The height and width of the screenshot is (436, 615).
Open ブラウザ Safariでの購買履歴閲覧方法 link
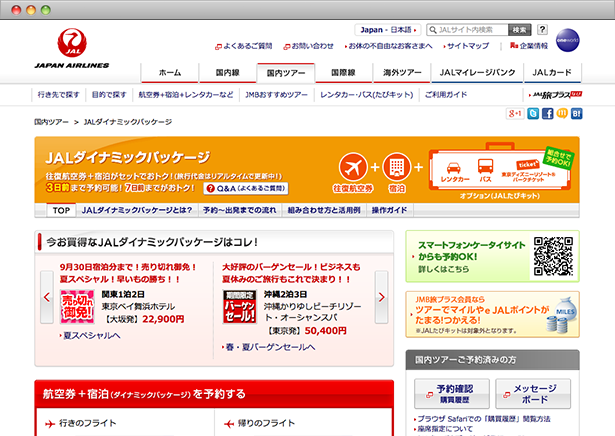[483, 419]
